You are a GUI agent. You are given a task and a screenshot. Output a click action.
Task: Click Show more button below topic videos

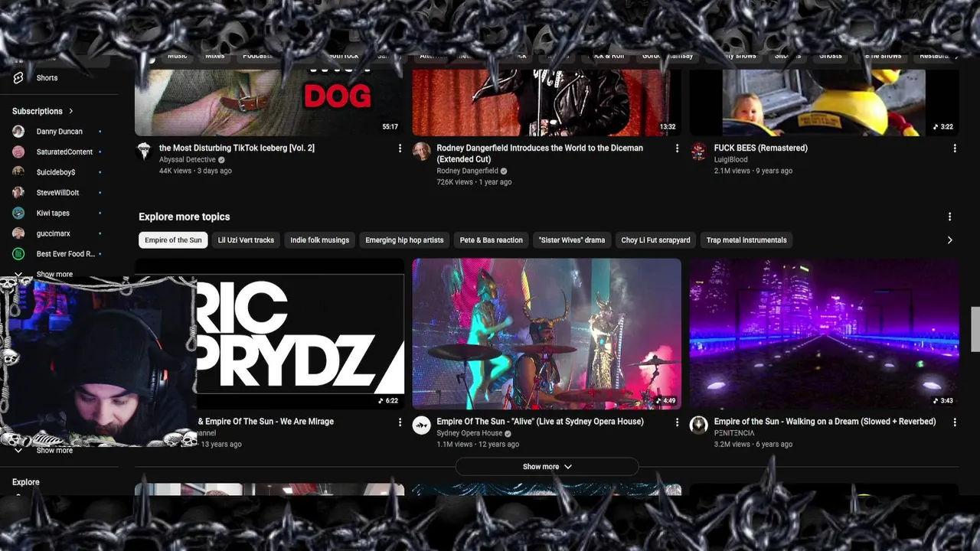[547, 467]
